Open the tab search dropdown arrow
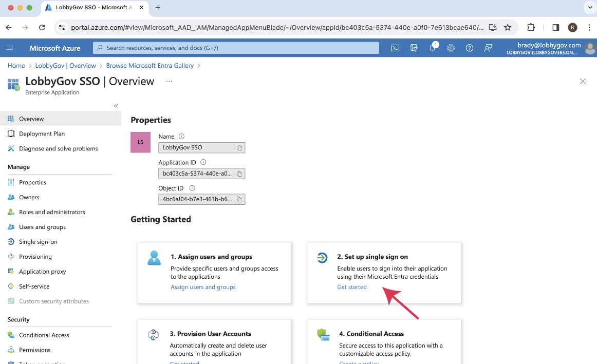597x364 pixels. (590, 7)
